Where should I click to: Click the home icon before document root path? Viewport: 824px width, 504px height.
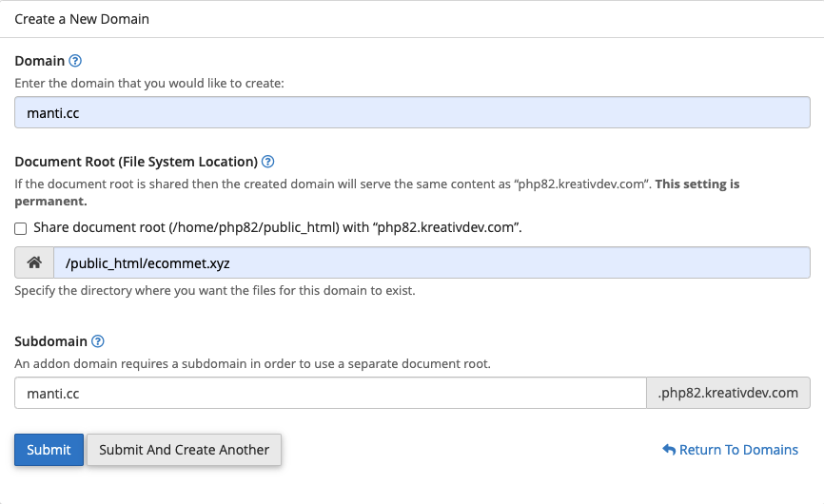pyautogui.click(x=34, y=263)
